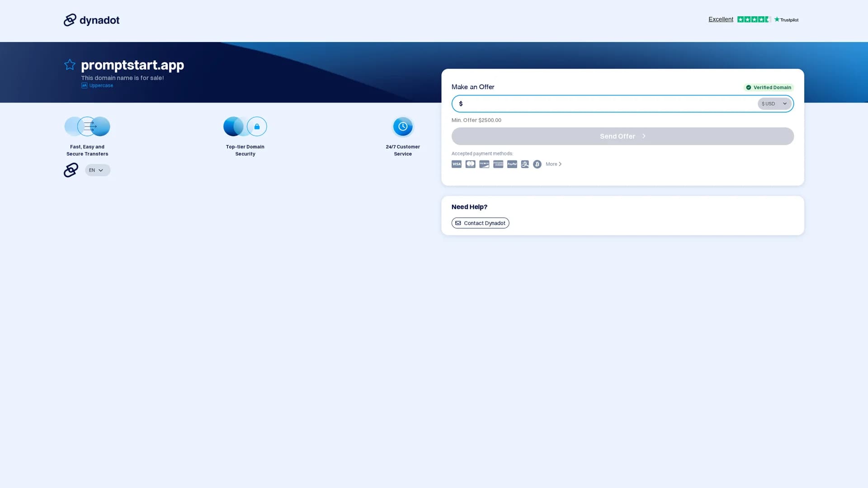Image resolution: width=868 pixels, height=488 pixels.
Task: Click the 'Make an Offer' heading
Action: (x=473, y=87)
